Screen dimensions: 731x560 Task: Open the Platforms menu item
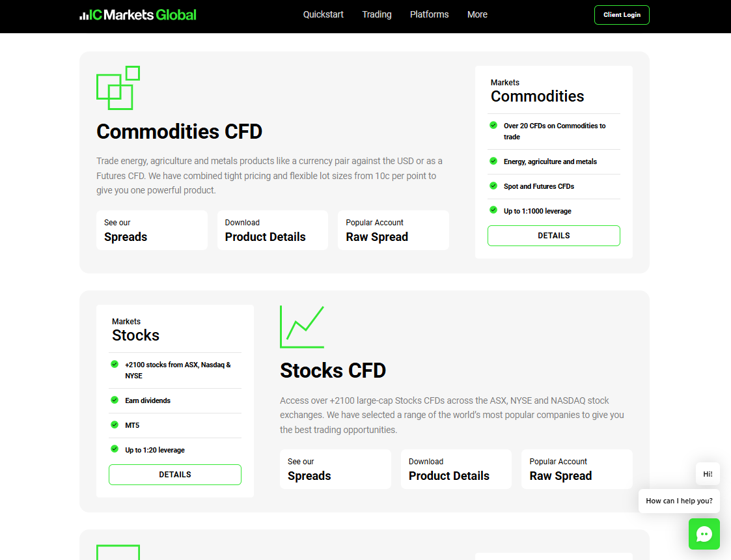pos(429,14)
